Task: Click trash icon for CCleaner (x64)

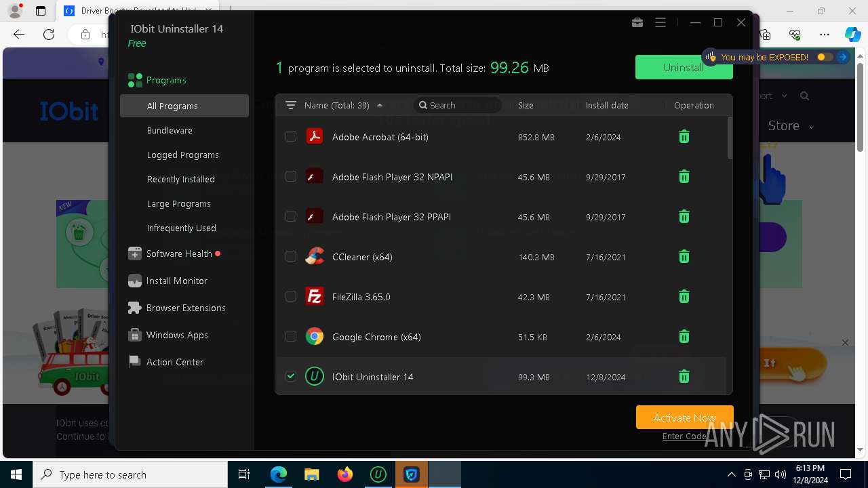Action: [x=684, y=257]
